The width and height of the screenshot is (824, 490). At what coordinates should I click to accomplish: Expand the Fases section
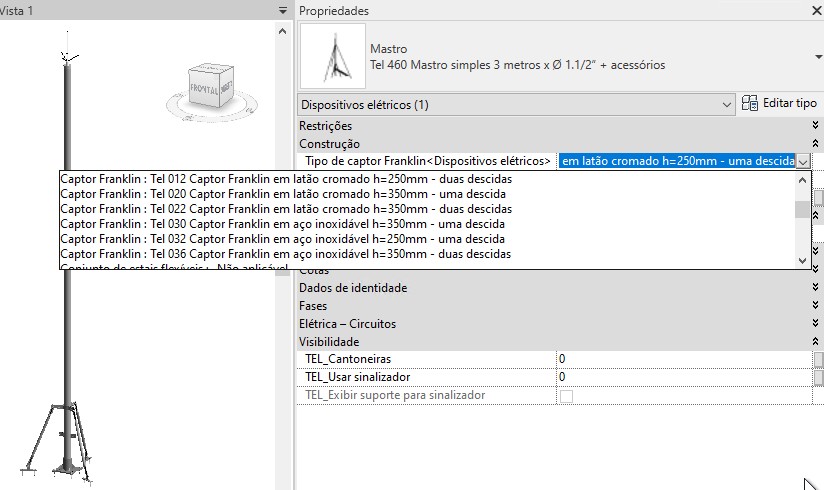click(815, 305)
